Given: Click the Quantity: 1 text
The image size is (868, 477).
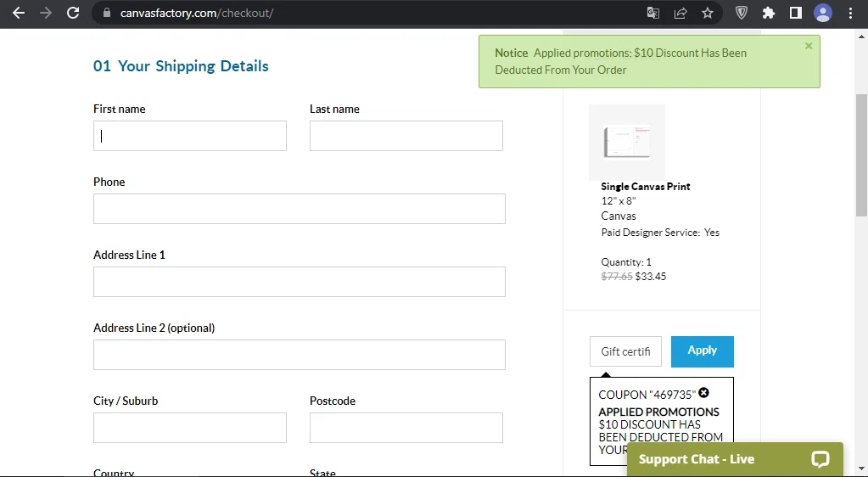Looking at the screenshot, I should click(x=626, y=262).
